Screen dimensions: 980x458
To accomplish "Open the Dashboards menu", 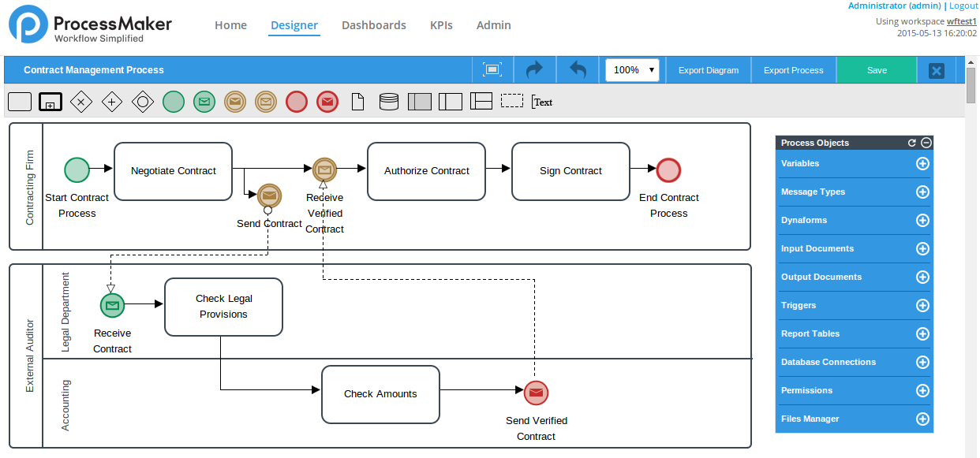I will (373, 25).
